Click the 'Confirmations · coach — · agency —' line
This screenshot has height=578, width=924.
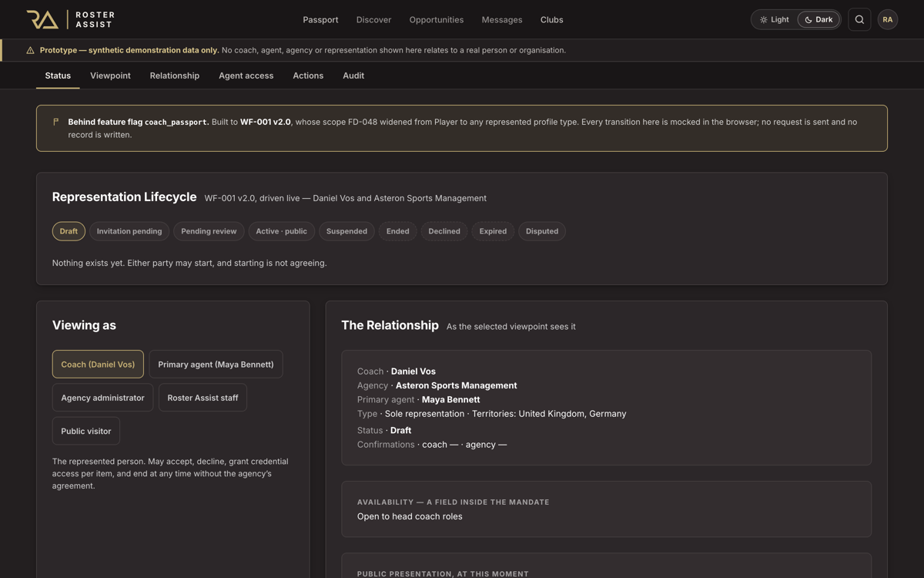(x=432, y=445)
